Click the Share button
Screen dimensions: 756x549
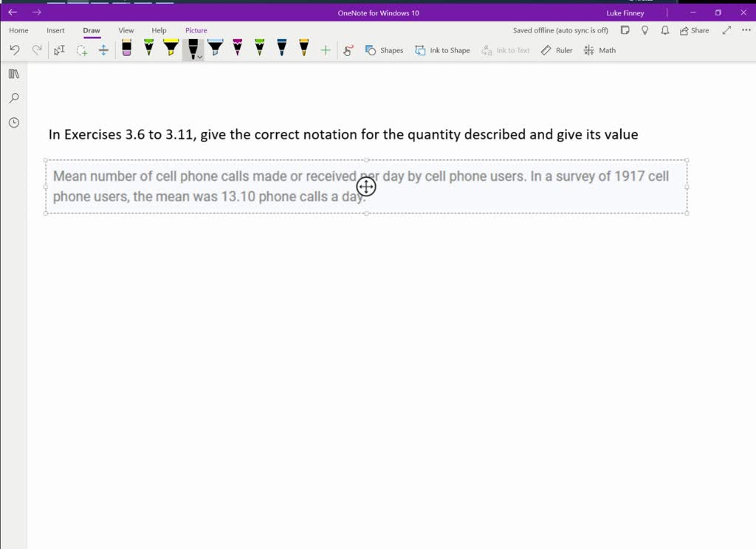[695, 30]
